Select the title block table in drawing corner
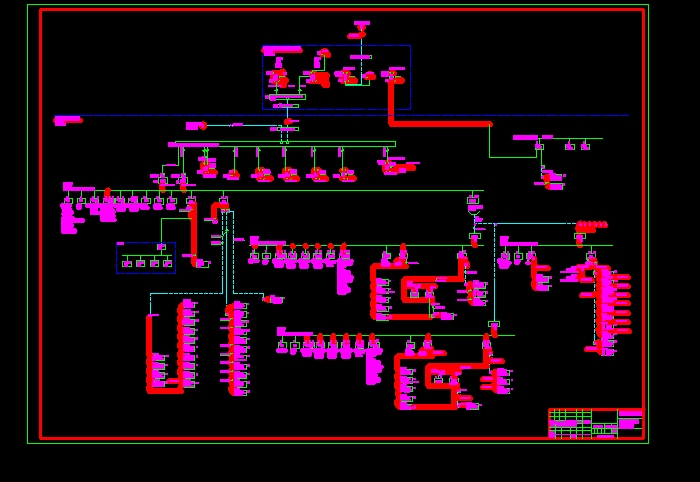The height and width of the screenshot is (482, 700). click(x=596, y=423)
